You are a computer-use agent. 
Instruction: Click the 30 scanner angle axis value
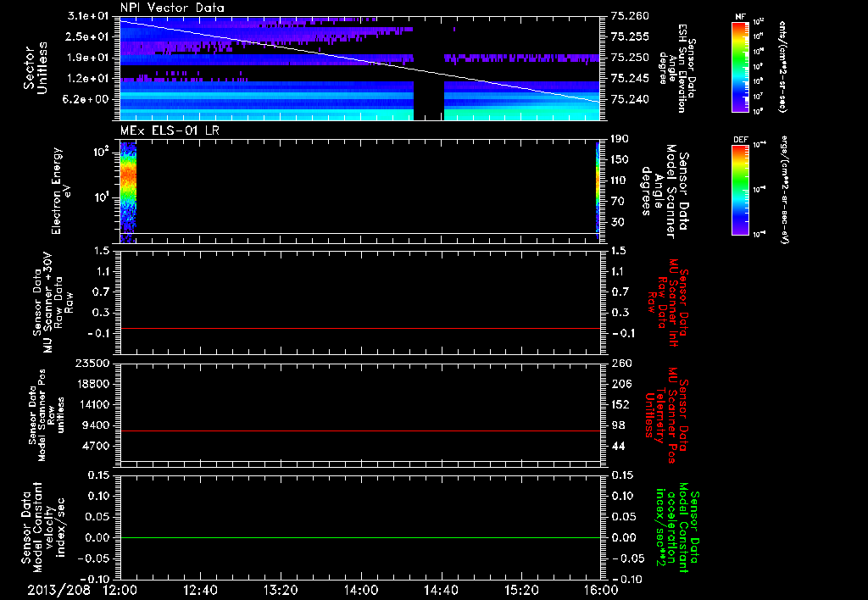tap(617, 222)
